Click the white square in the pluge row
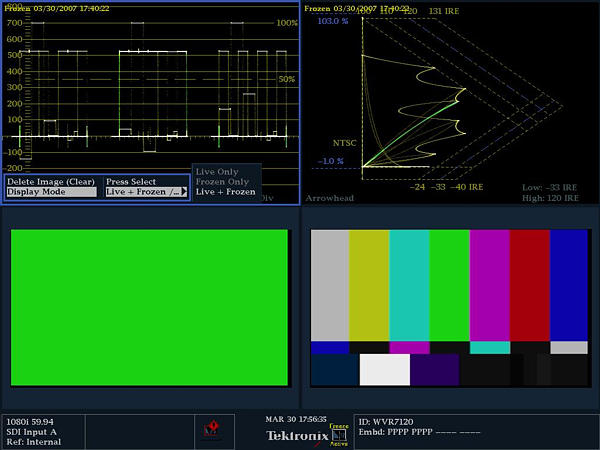 pyautogui.click(x=384, y=370)
